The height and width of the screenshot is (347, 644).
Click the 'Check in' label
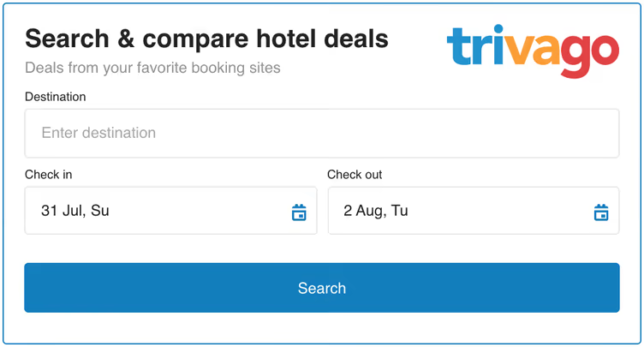coord(49,175)
